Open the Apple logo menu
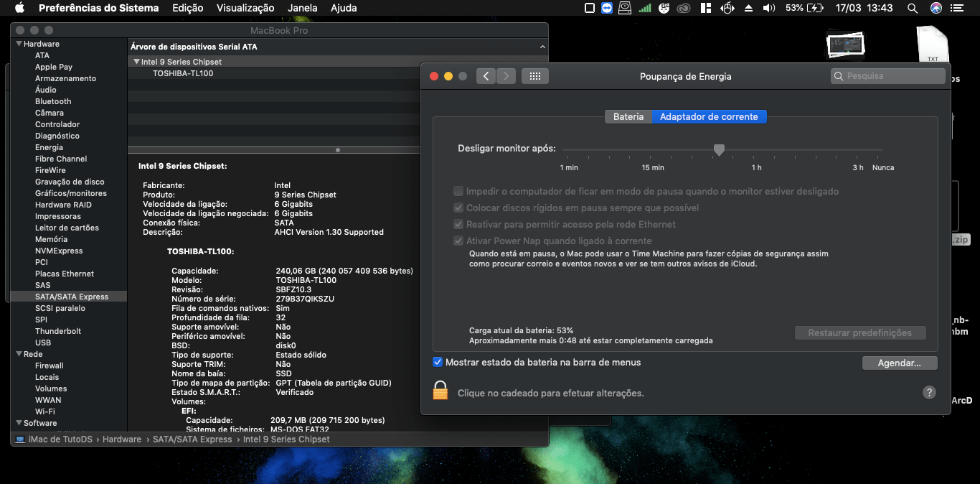This screenshot has height=484, width=980. (19, 8)
